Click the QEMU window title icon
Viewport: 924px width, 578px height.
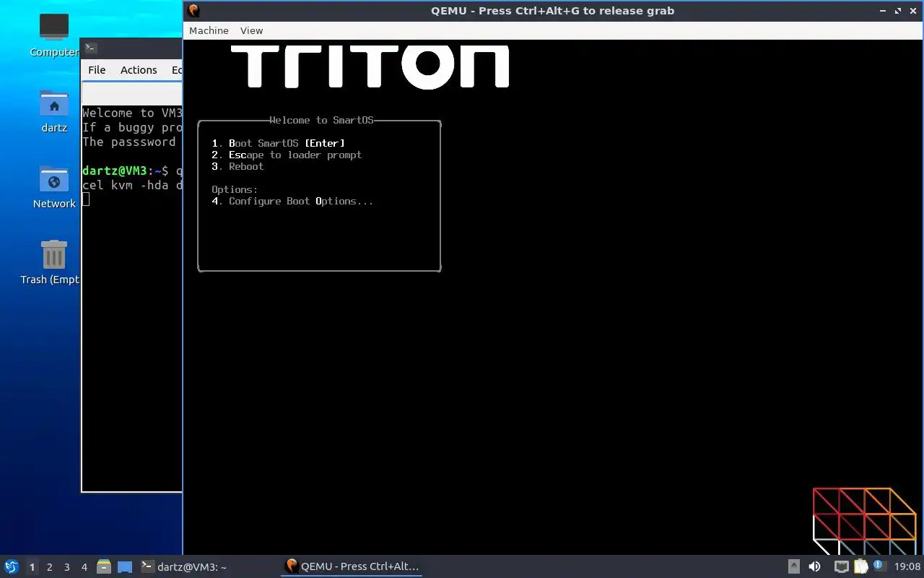pyautogui.click(x=193, y=11)
